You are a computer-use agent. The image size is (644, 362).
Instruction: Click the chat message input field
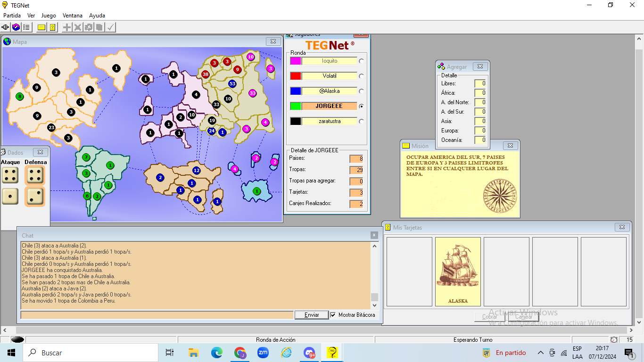tap(157, 315)
